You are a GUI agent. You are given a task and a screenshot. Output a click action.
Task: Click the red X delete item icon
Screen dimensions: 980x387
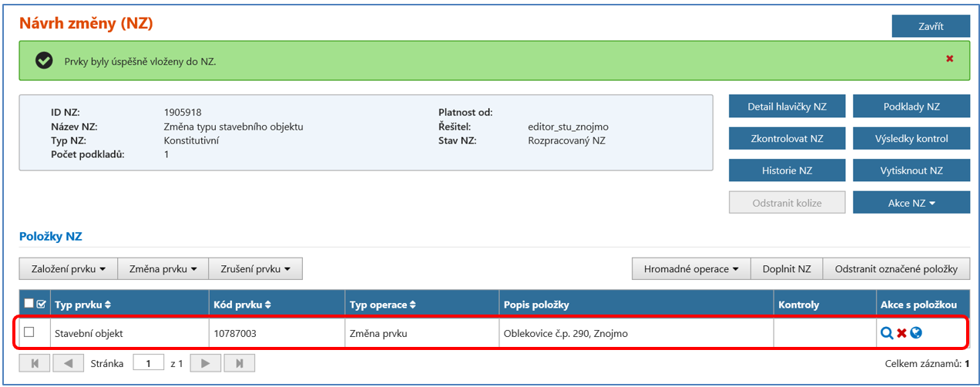coord(901,333)
